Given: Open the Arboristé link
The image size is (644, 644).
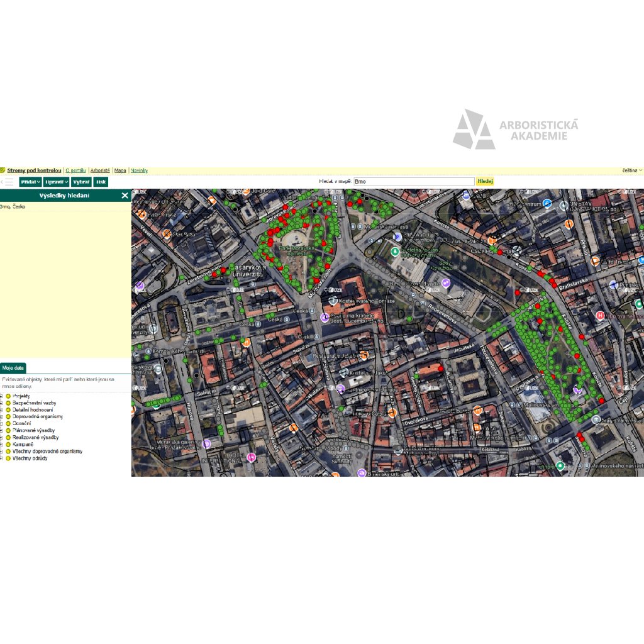Looking at the screenshot, I should 100,170.
